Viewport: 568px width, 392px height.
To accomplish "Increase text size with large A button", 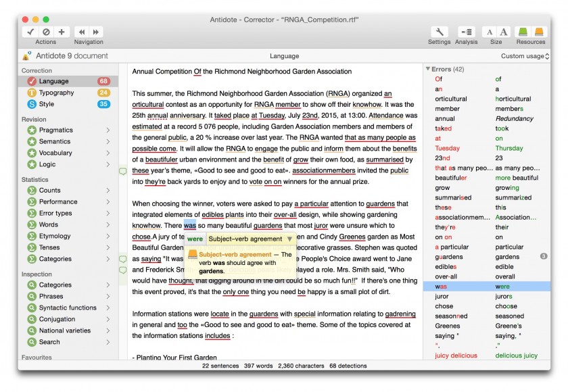I will (x=504, y=32).
